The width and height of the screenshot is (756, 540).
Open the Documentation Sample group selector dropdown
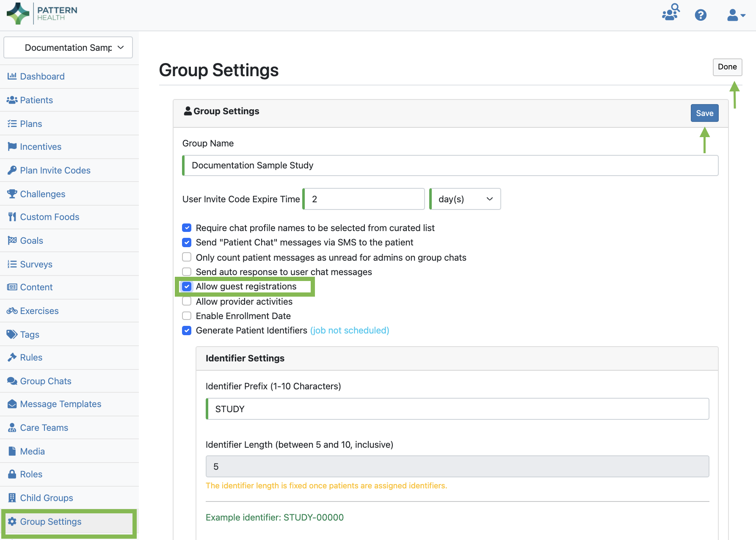(x=68, y=47)
